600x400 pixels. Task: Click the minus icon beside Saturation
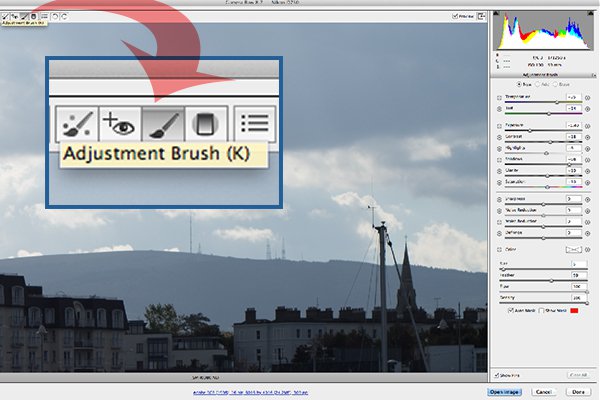coord(499,183)
